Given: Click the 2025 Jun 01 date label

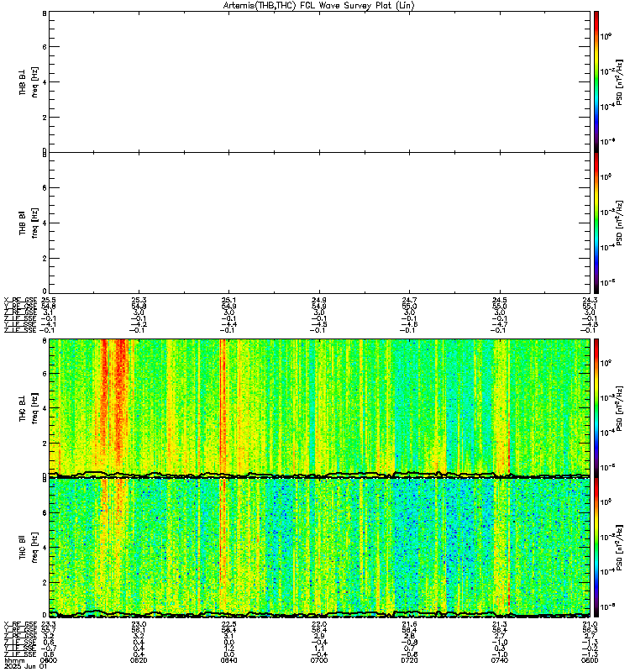Looking at the screenshot, I should tap(21, 666).
